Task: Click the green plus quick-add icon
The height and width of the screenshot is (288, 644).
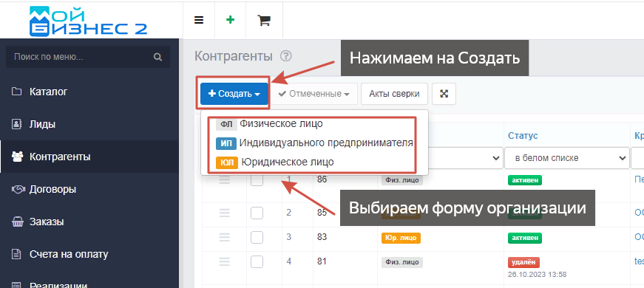Action: point(231,20)
